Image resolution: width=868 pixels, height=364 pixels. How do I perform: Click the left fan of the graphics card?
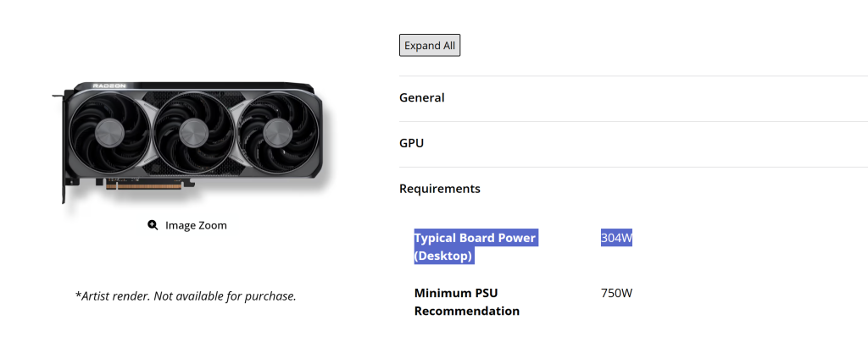110,132
